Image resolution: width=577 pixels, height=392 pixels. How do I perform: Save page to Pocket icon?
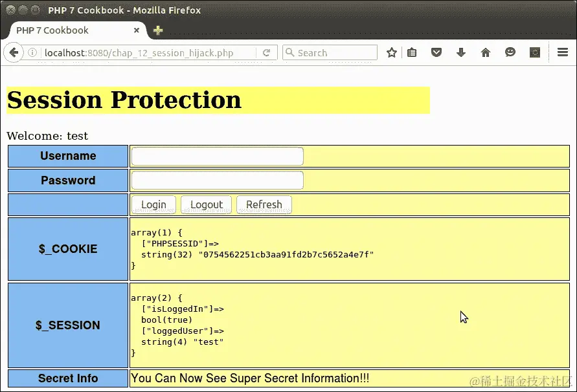[436, 52]
